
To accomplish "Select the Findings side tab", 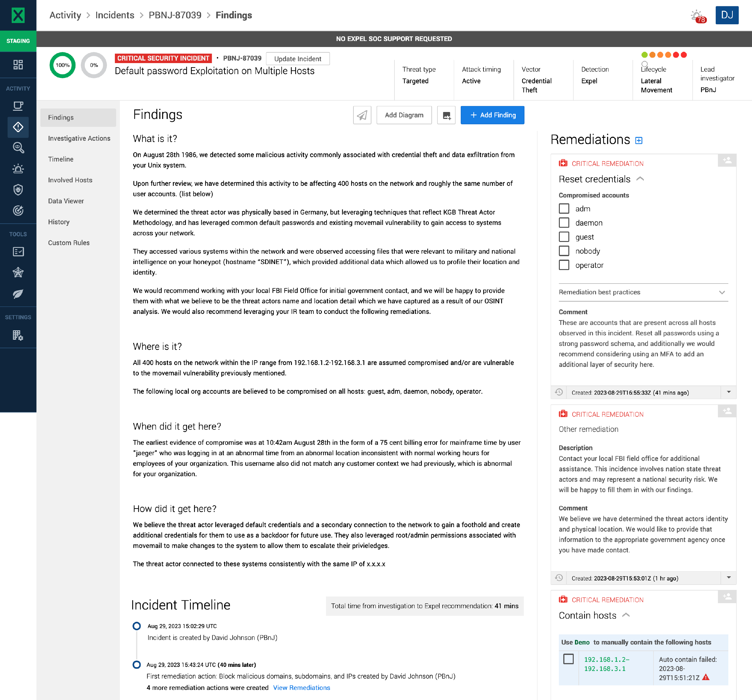I will [x=78, y=117].
